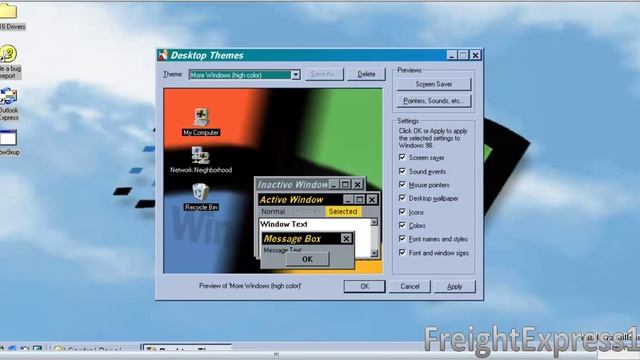Select the Setup window icon on desktop
This screenshot has width=640, height=360.
click(9, 142)
